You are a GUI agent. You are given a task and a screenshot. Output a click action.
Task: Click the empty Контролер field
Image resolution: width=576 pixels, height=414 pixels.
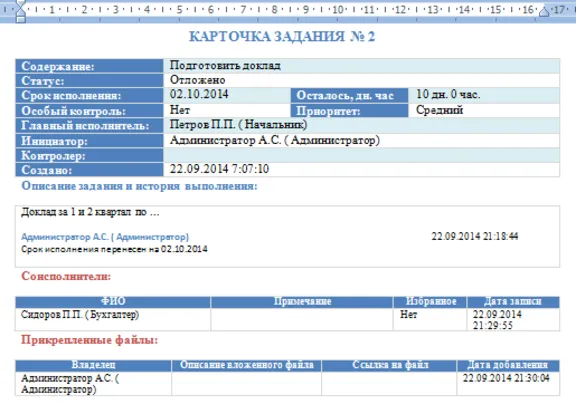click(x=361, y=155)
